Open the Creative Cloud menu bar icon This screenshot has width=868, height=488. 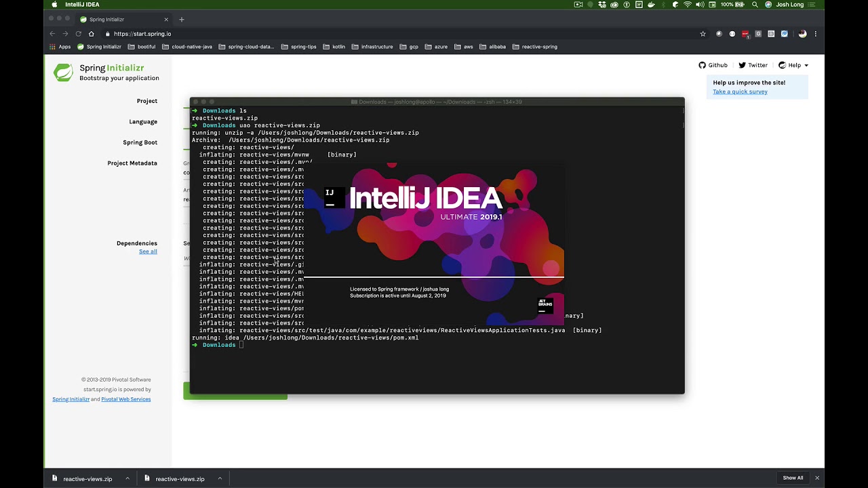(x=614, y=5)
